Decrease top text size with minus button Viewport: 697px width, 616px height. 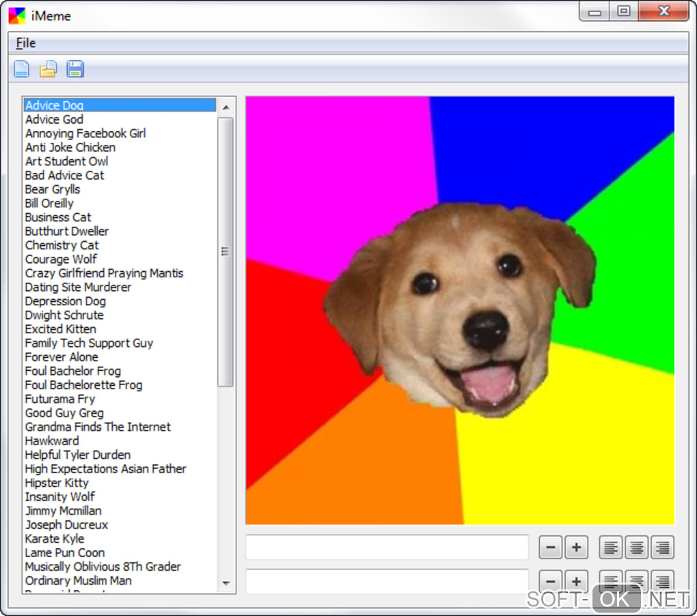(550, 547)
